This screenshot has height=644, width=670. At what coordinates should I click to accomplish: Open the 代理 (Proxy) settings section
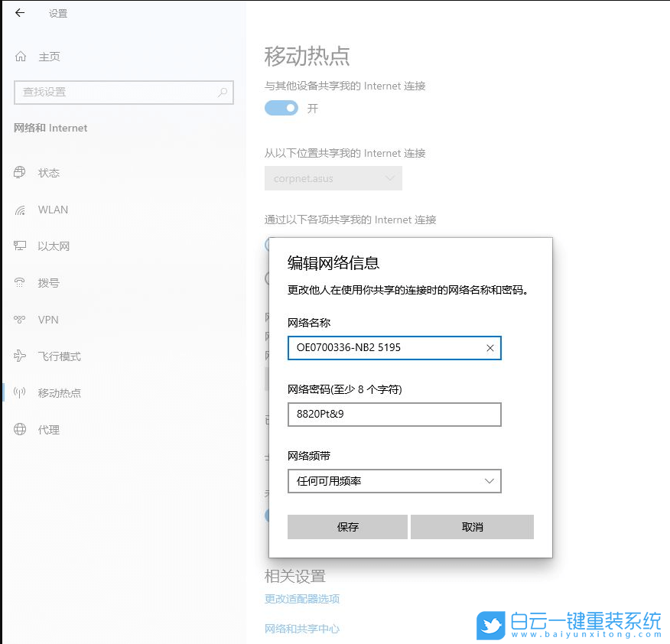(20, 430)
